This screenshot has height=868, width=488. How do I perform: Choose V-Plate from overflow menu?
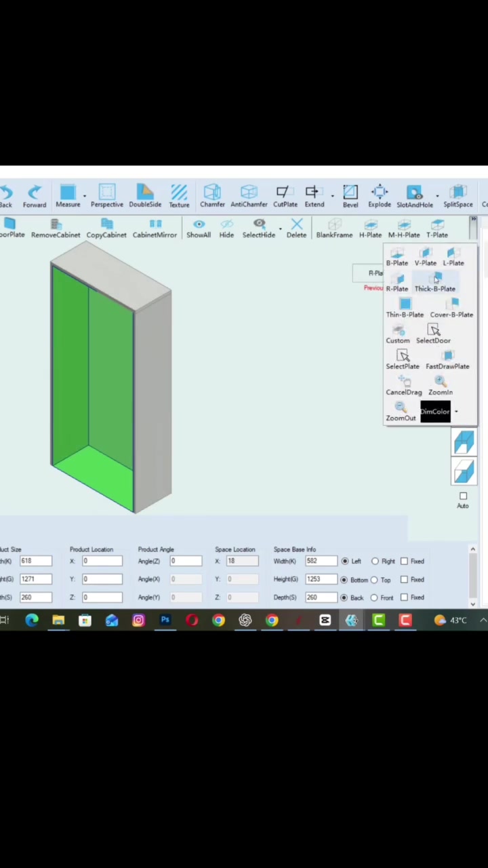click(x=426, y=257)
